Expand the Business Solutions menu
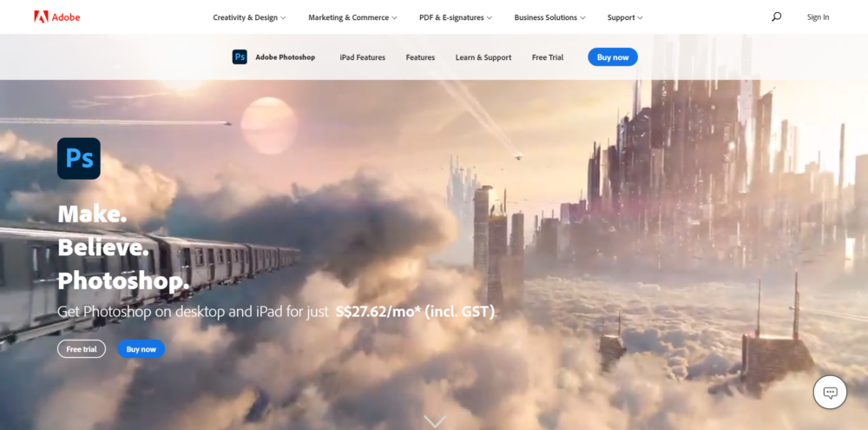This screenshot has height=430, width=868. 549,17
